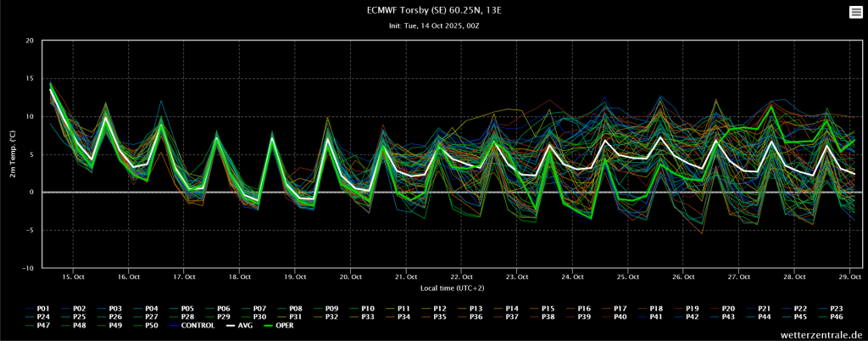Click the 22. Oct x-axis date label

click(461, 277)
